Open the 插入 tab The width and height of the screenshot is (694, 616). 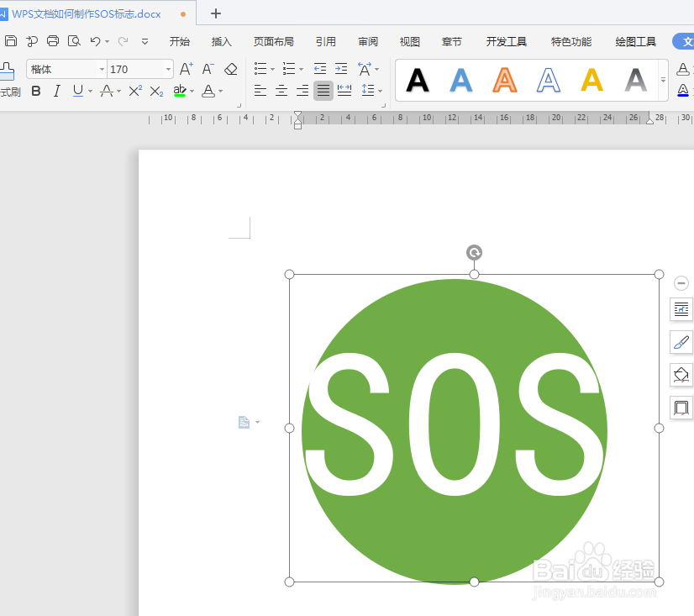pos(221,42)
